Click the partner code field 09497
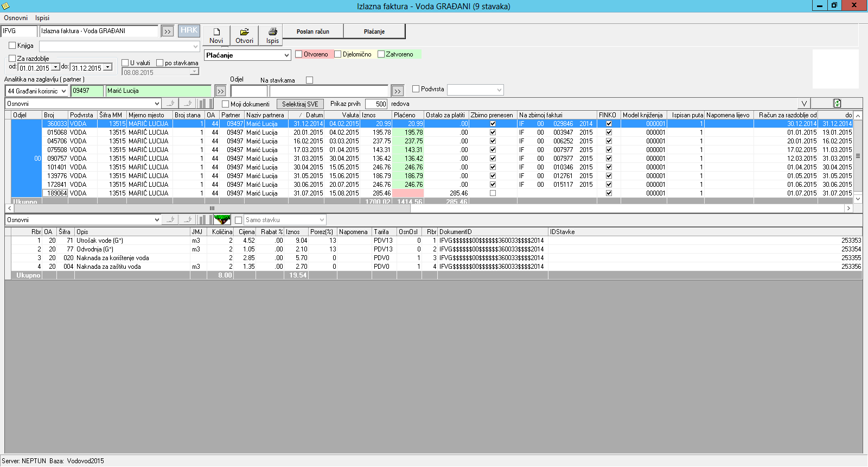This screenshot has height=467, width=868. pyautogui.click(x=87, y=91)
